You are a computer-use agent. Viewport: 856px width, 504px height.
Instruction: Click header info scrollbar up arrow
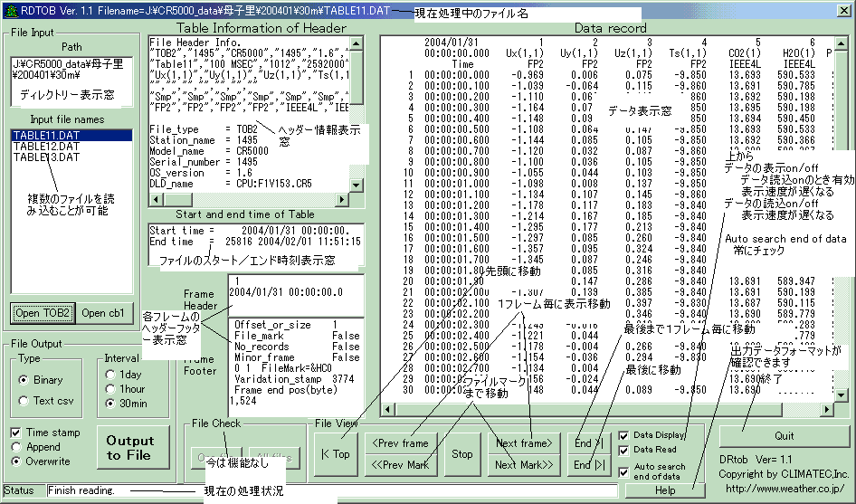point(356,43)
